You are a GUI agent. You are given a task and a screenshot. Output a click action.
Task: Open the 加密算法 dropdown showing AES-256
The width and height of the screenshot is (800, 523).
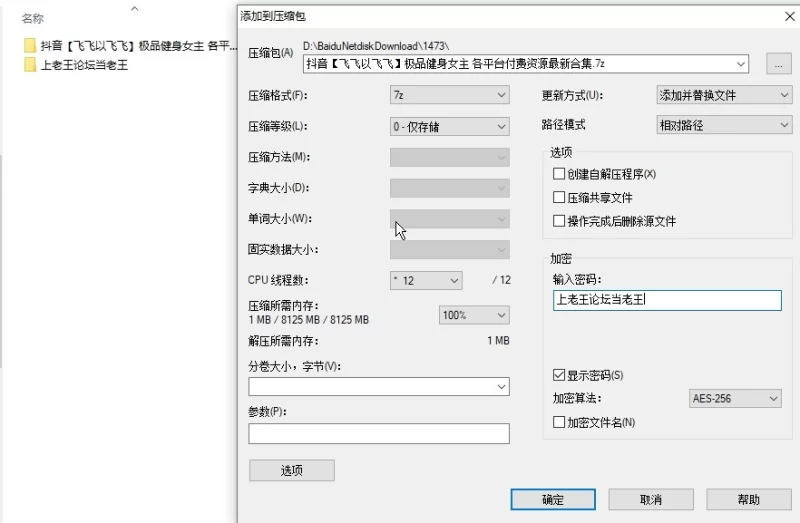pyautogui.click(x=735, y=399)
